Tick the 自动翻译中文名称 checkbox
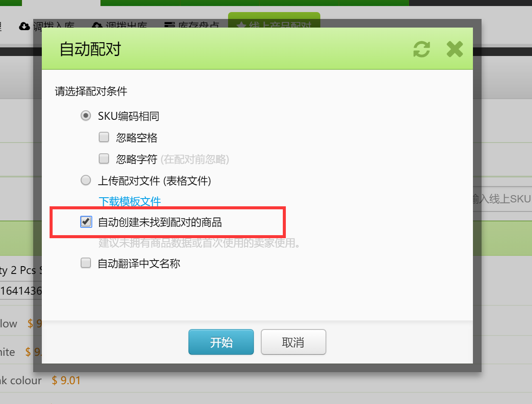532x404 pixels. pos(86,263)
